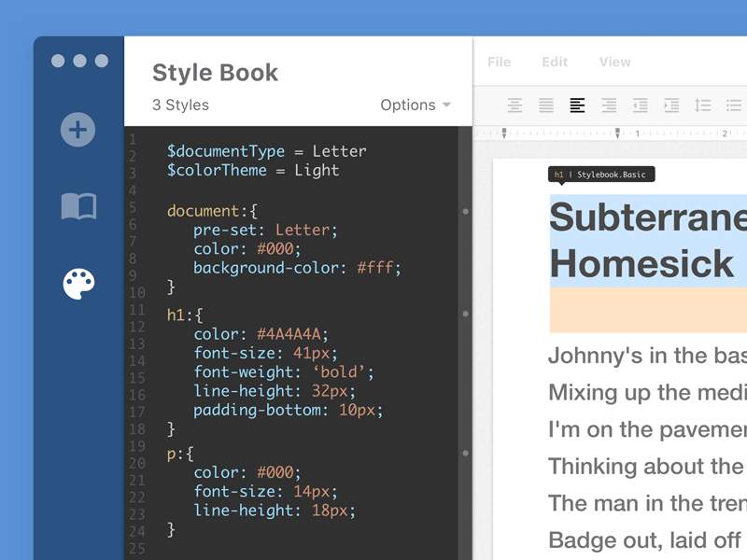
Task: Open the File menu
Action: coord(500,62)
